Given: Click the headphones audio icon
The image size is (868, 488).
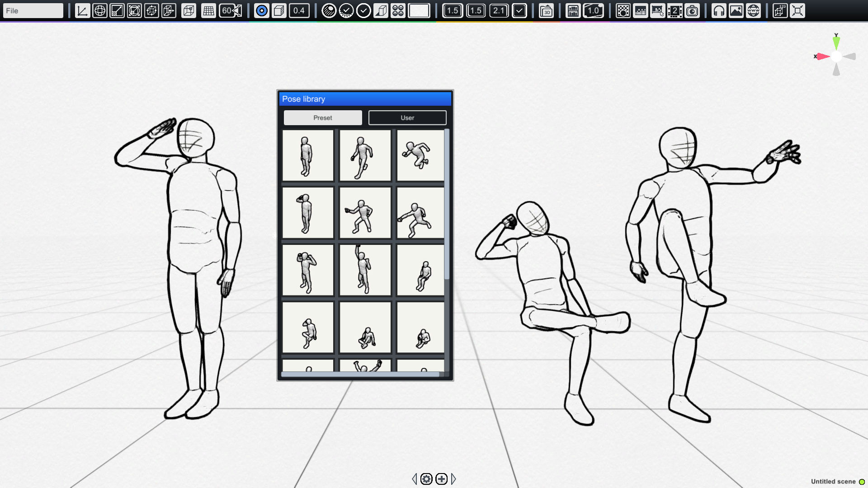Looking at the screenshot, I should pos(719,11).
